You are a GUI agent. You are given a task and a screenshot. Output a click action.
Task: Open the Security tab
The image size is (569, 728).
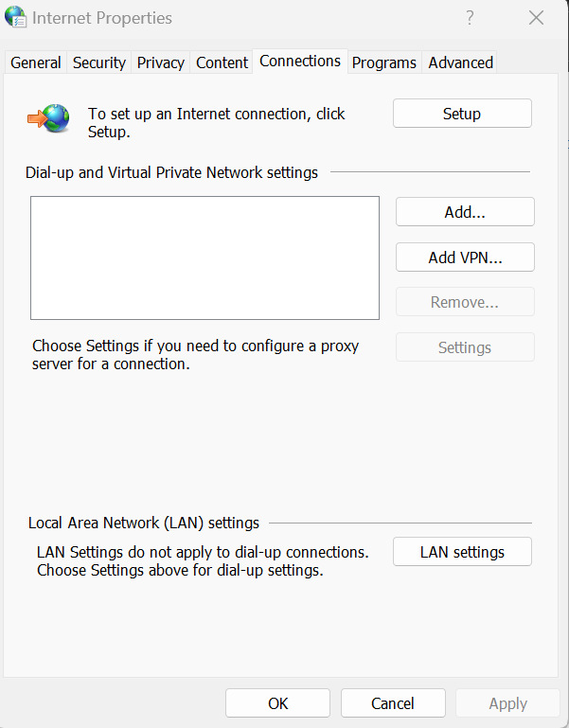pyautogui.click(x=99, y=62)
